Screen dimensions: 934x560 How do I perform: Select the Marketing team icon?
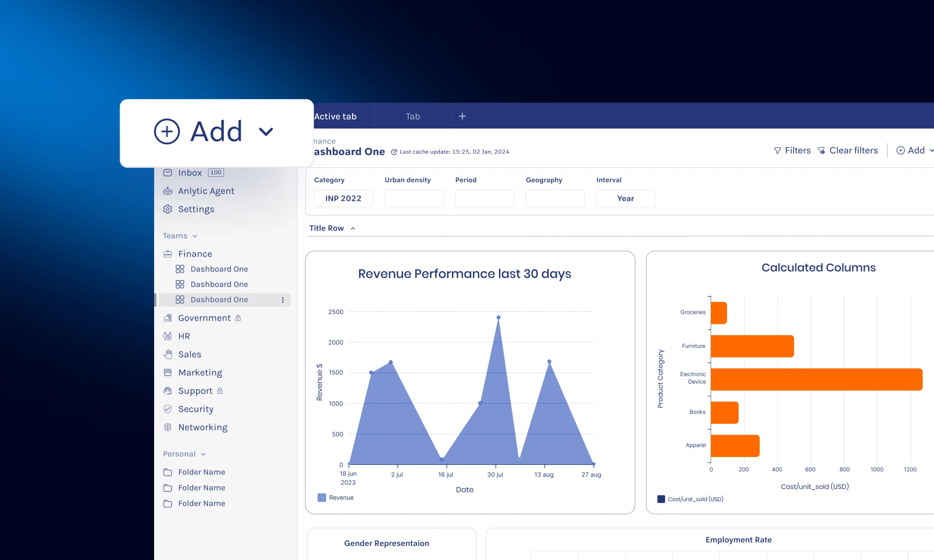tap(168, 372)
